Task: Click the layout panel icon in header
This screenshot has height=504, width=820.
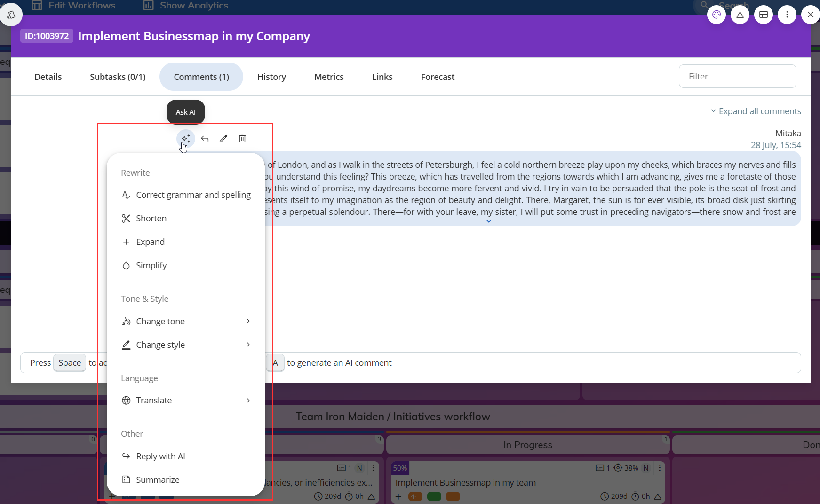Action: [764, 15]
